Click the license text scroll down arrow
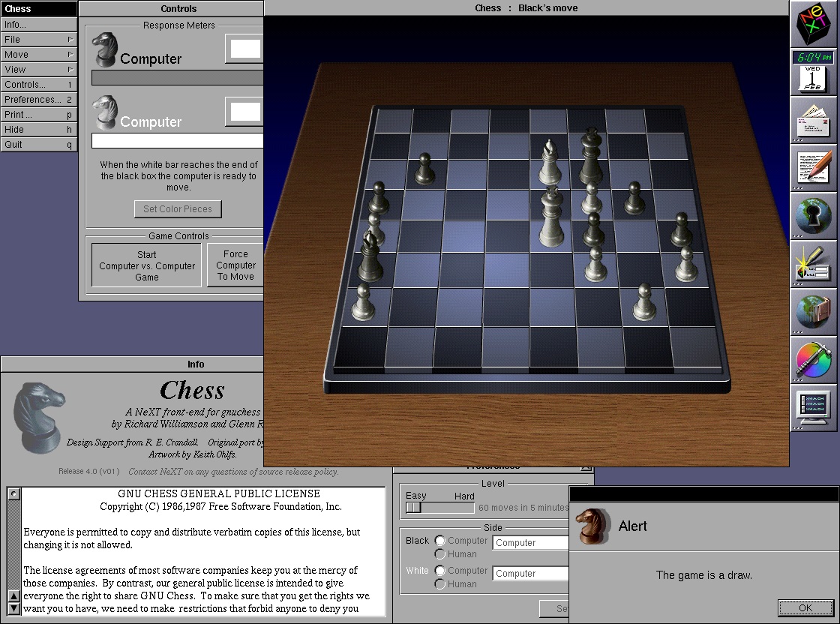This screenshot has width=840, height=624. (x=13, y=608)
